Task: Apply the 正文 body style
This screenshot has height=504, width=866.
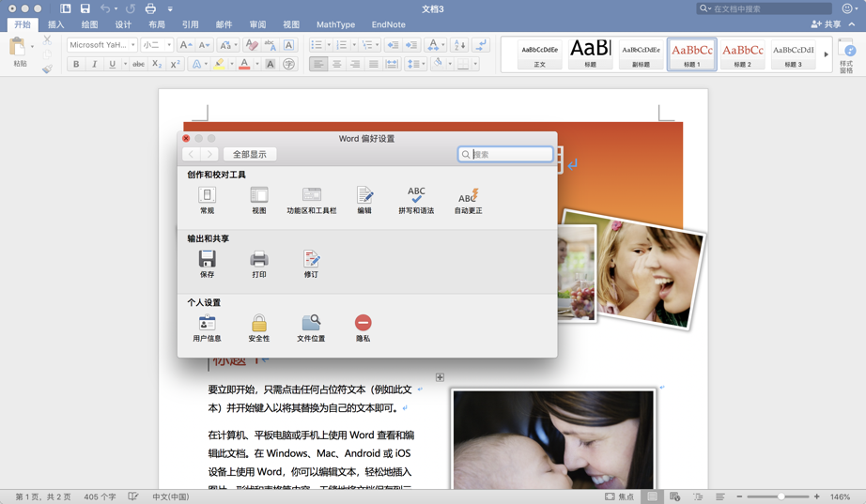Action: (539, 54)
